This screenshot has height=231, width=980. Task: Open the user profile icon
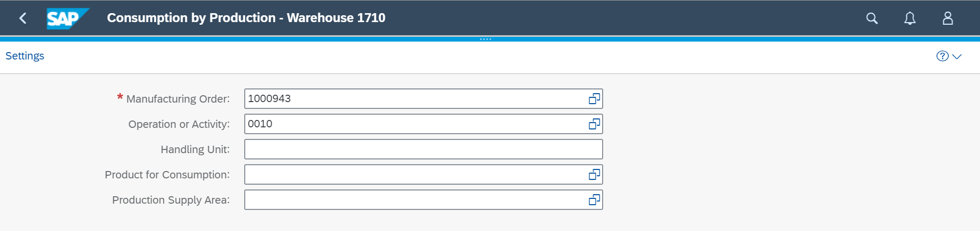point(948,18)
